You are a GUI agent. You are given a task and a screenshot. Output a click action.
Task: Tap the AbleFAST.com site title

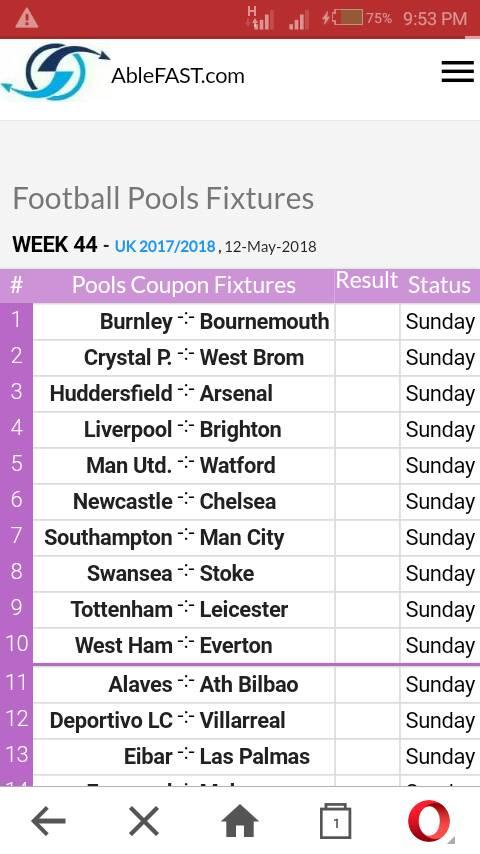pos(178,76)
